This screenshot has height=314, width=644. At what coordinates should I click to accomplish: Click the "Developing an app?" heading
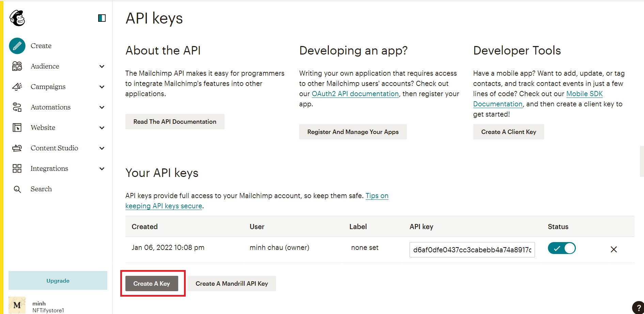pos(353,50)
